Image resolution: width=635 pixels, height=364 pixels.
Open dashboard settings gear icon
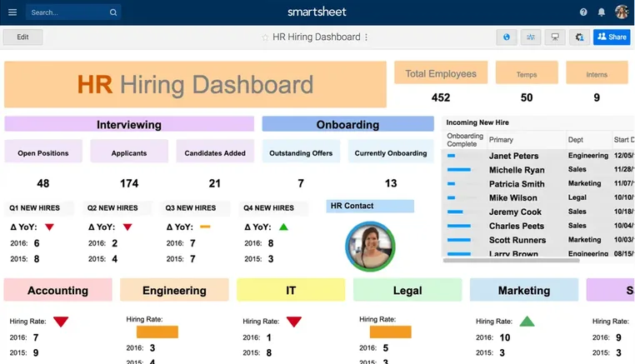(x=579, y=37)
